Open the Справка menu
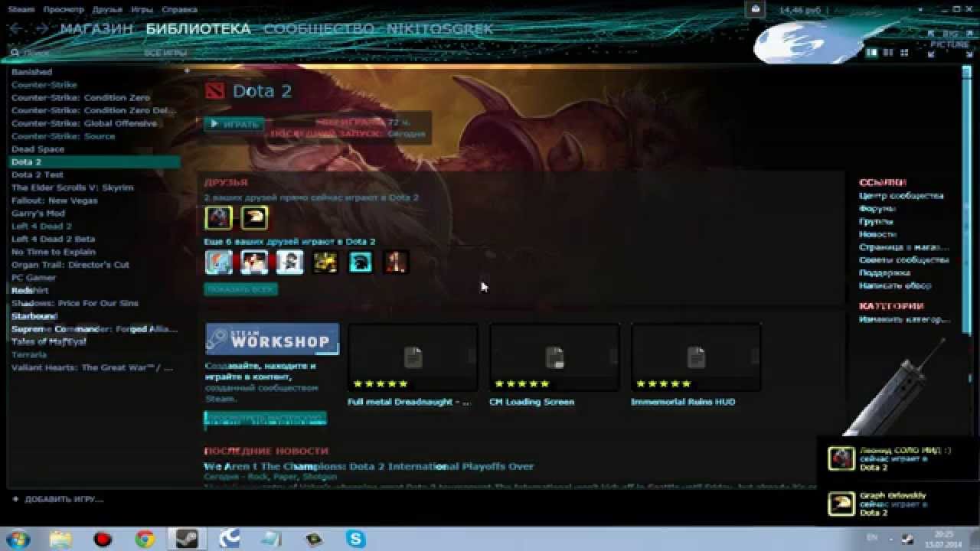980x551 pixels. 180,9
